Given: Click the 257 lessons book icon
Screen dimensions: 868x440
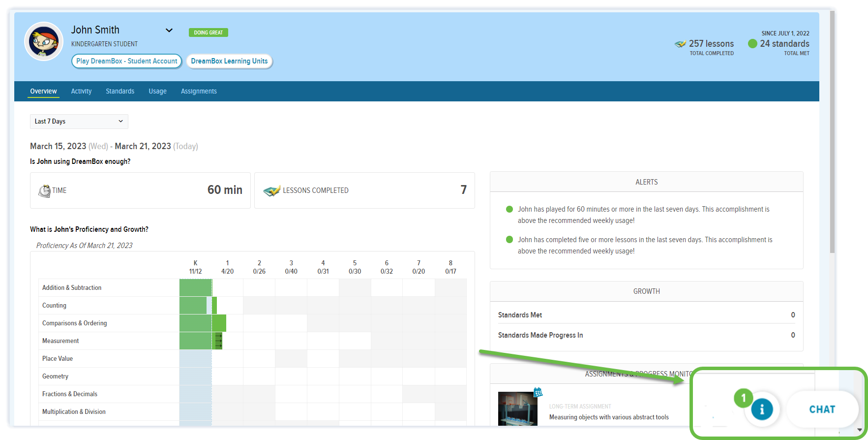Looking at the screenshot, I should (680, 44).
